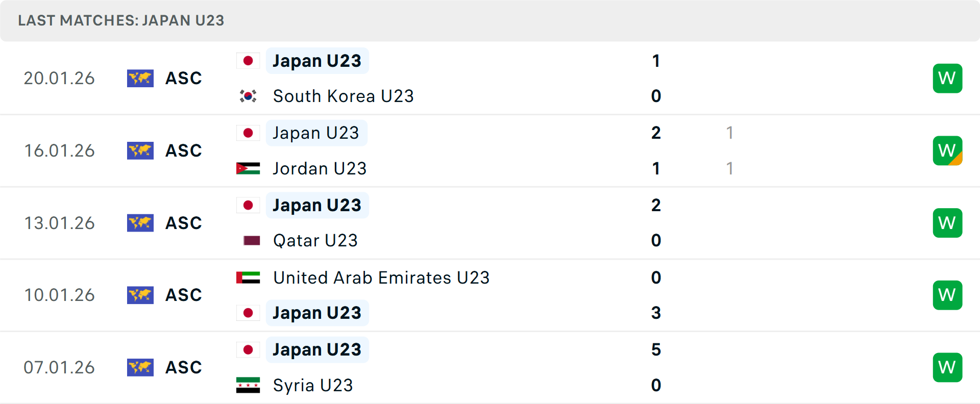Open Jordan U23 team link

pyautogui.click(x=320, y=168)
